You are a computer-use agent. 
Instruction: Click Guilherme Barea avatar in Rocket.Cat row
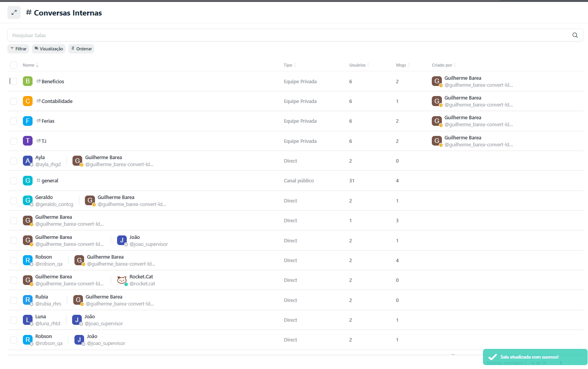coord(28,280)
